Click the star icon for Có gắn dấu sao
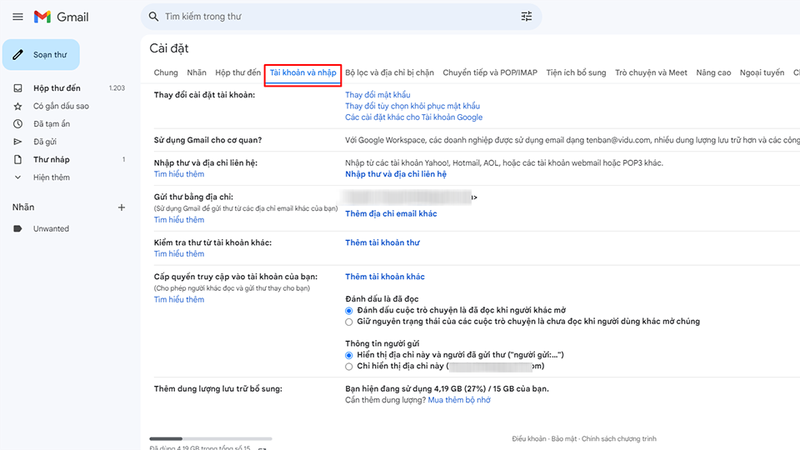 (18, 106)
